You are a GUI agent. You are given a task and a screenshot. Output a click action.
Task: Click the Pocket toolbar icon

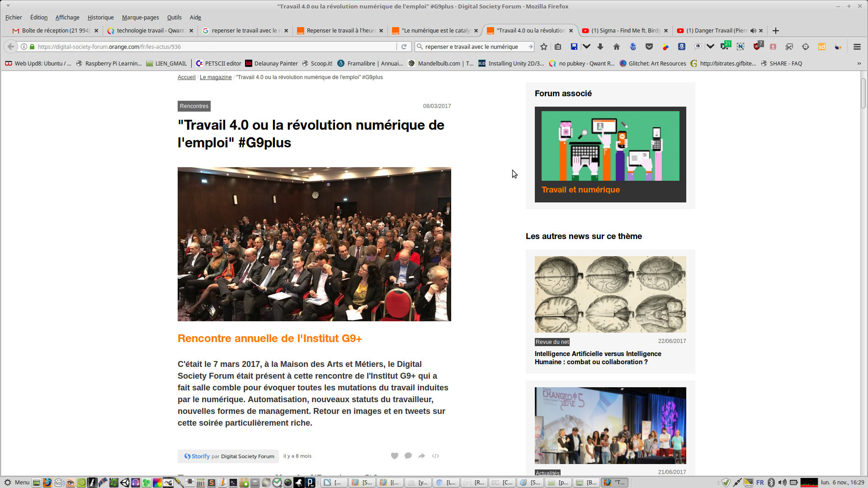coord(649,47)
